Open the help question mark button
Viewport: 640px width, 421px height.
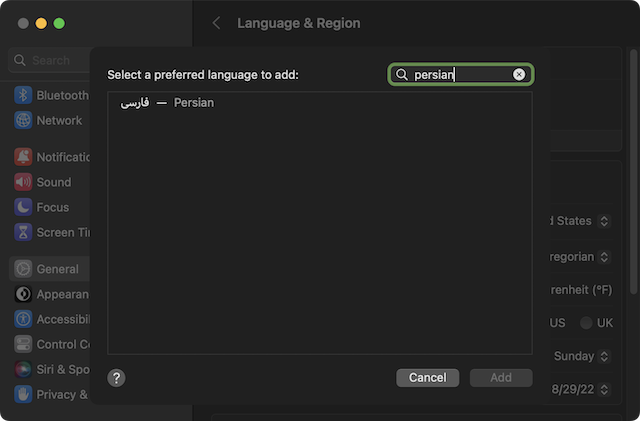click(117, 378)
